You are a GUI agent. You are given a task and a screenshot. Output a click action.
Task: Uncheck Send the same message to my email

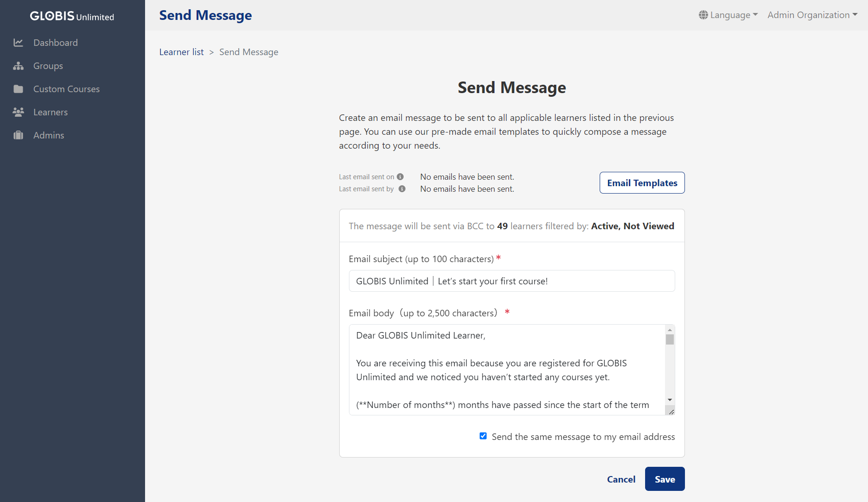click(483, 436)
